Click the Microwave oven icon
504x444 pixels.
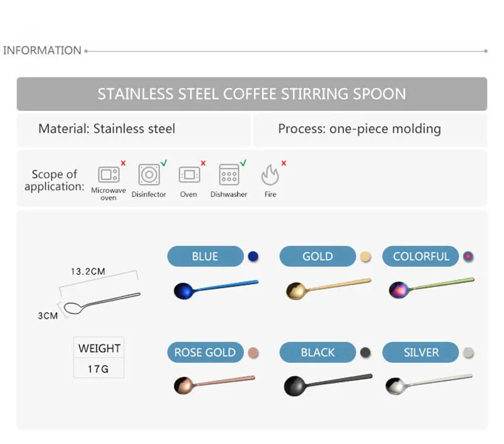click(x=108, y=175)
